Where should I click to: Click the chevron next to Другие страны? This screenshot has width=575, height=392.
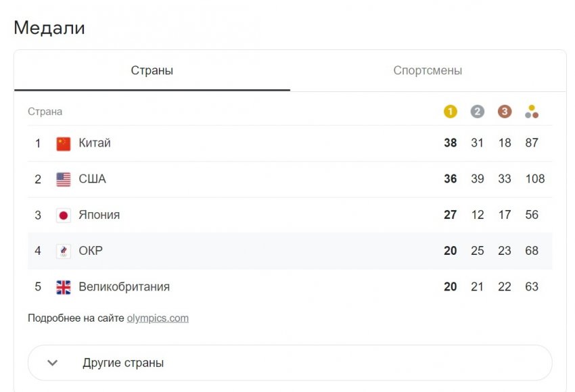pyautogui.click(x=51, y=362)
